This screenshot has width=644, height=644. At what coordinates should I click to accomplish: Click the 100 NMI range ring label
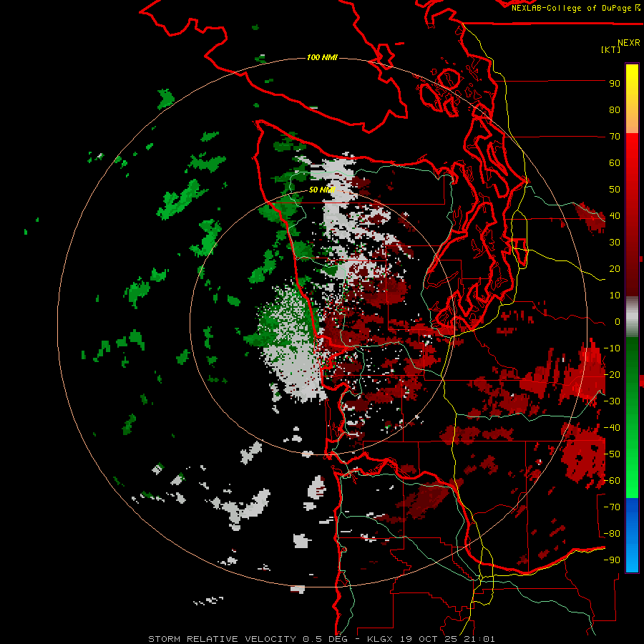pos(323,57)
